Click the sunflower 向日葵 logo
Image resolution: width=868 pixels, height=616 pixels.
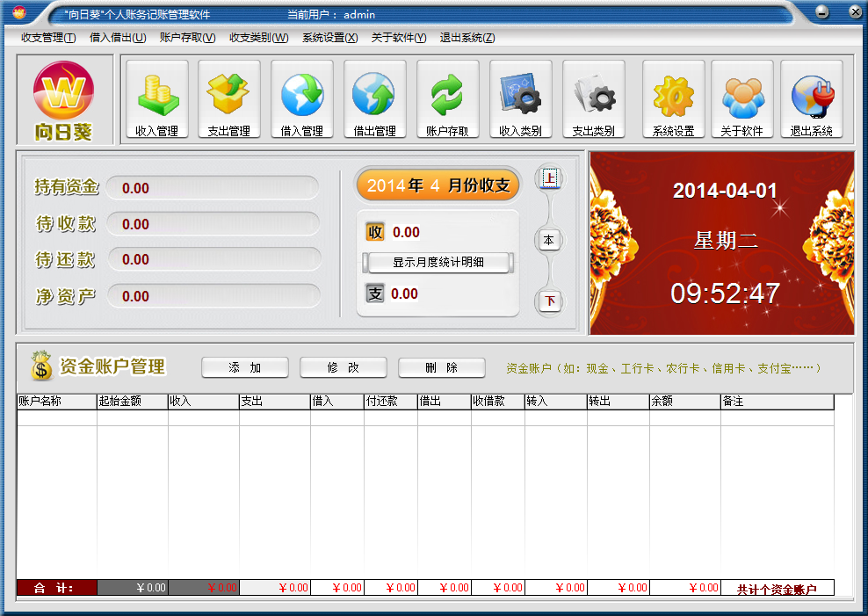pos(64,98)
